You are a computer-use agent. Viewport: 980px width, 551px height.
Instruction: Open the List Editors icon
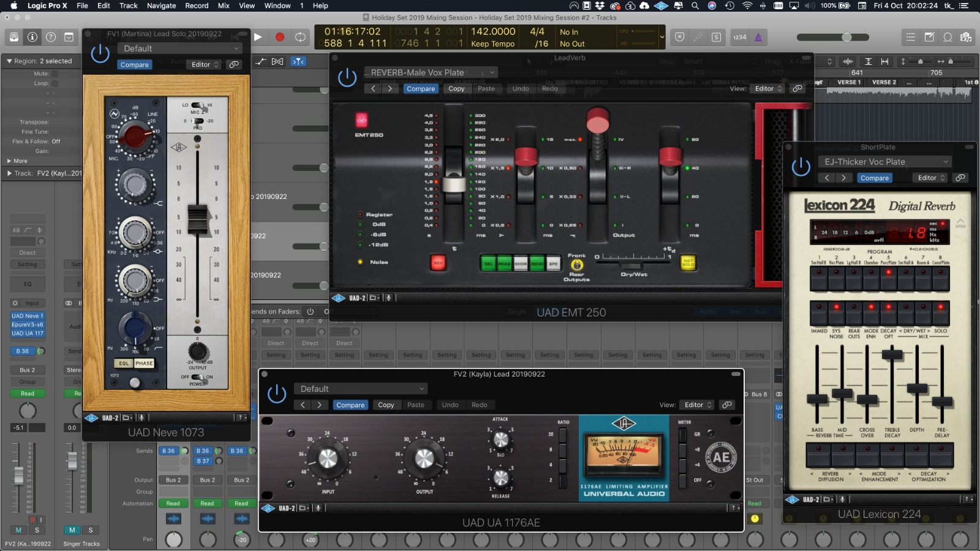click(x=911, y=37)
